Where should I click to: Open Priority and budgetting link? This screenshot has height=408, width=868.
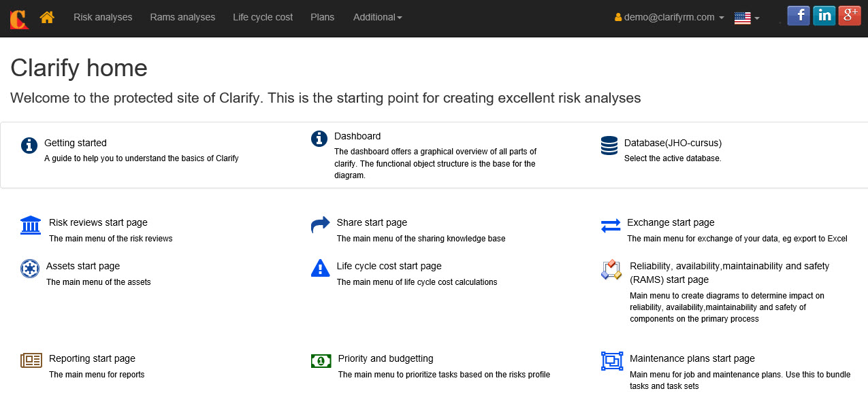[386, 358]
